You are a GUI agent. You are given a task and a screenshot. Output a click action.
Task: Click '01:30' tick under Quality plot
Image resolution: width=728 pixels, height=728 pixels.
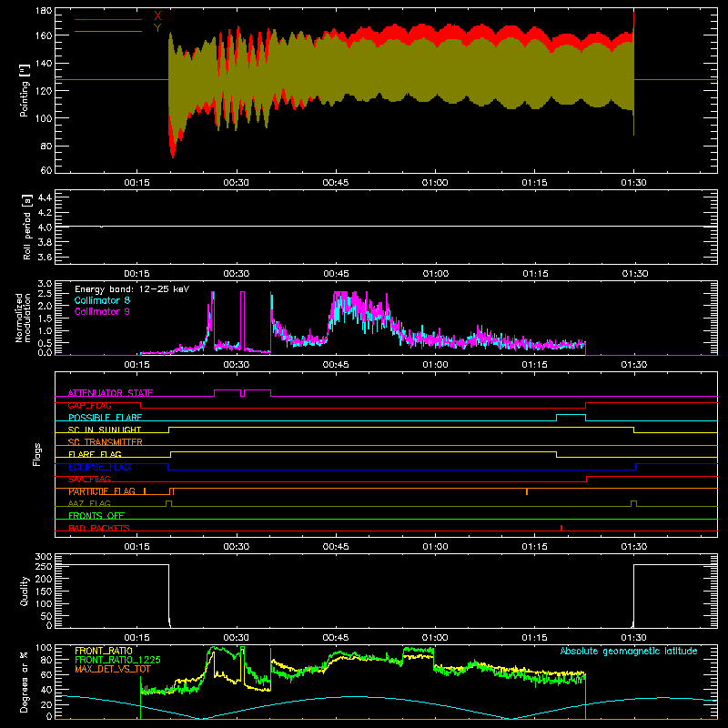point(633,638)
